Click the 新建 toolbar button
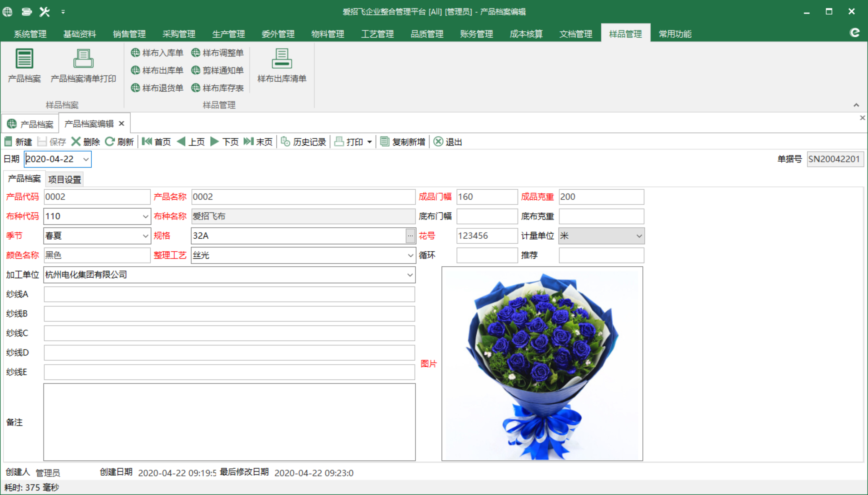Image resolution: width=868 pixels, height=495 pixels. point(18,142)
